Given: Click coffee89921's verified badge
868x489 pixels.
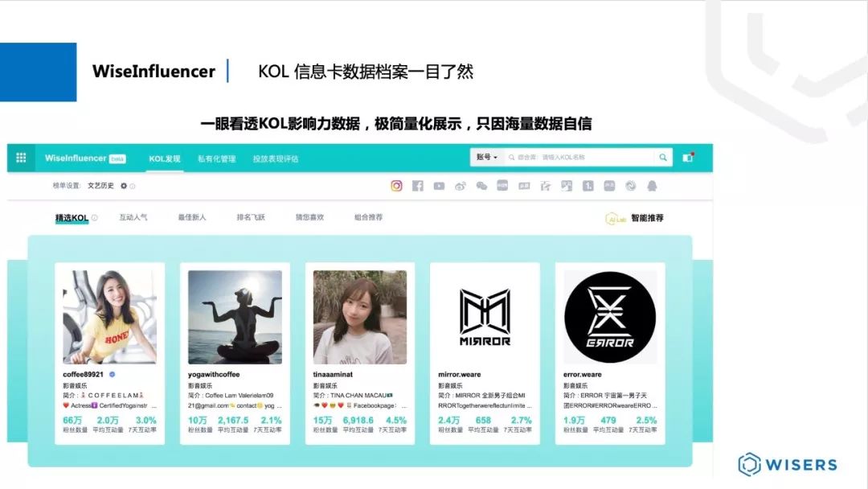Looking at the screenshot, I should [x=112, y=374].
